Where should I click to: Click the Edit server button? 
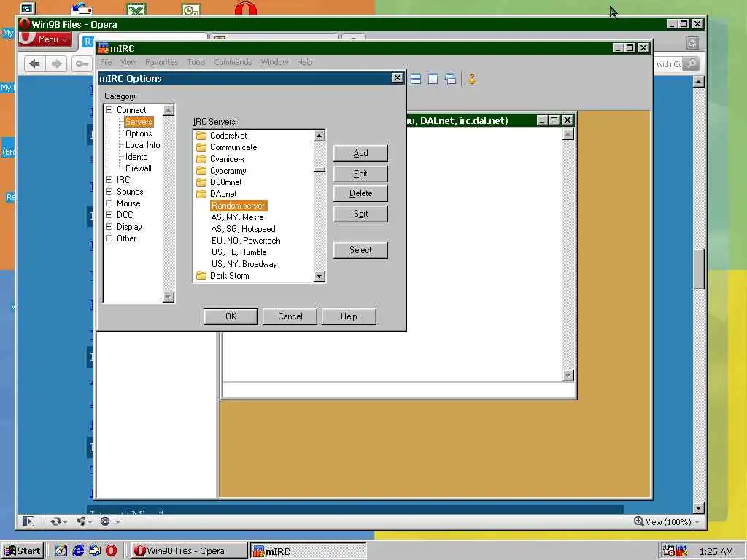click(360, 174)
